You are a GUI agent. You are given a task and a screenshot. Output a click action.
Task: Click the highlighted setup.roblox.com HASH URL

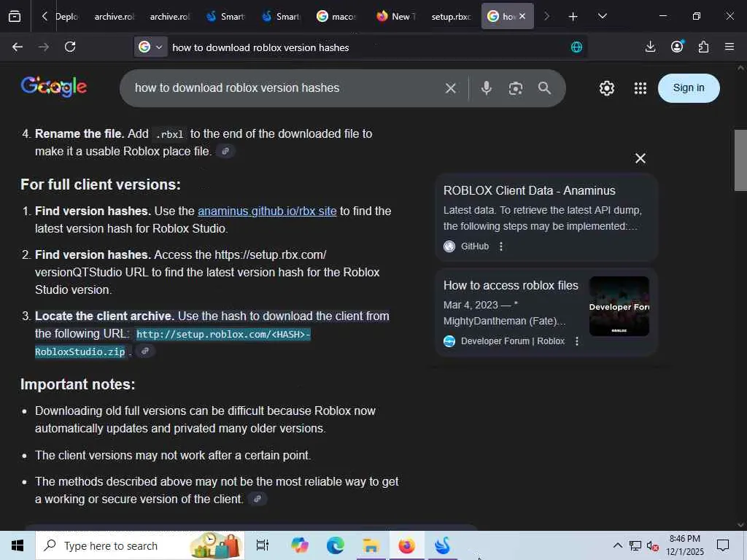click(173, 343)
